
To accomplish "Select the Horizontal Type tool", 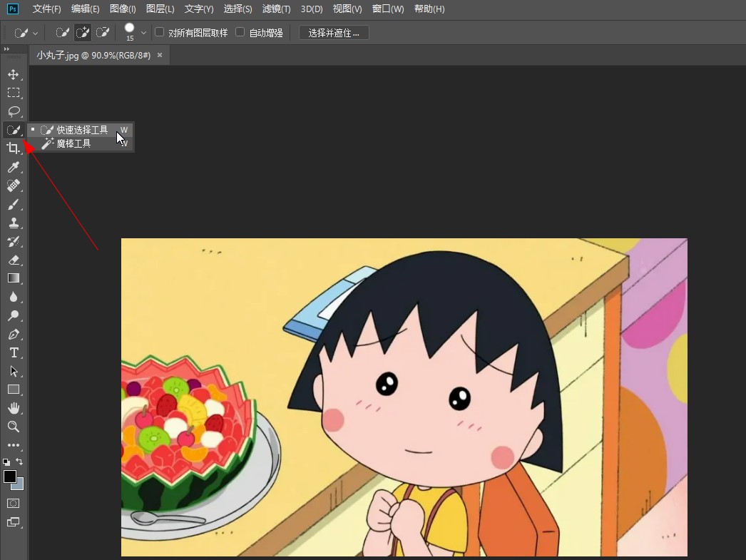I will coord(14,352).
